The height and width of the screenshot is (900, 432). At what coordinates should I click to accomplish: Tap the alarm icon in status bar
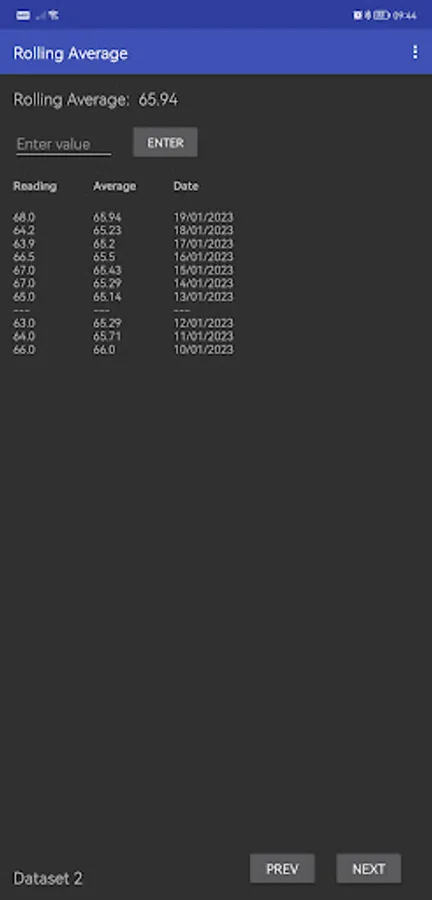357,15
